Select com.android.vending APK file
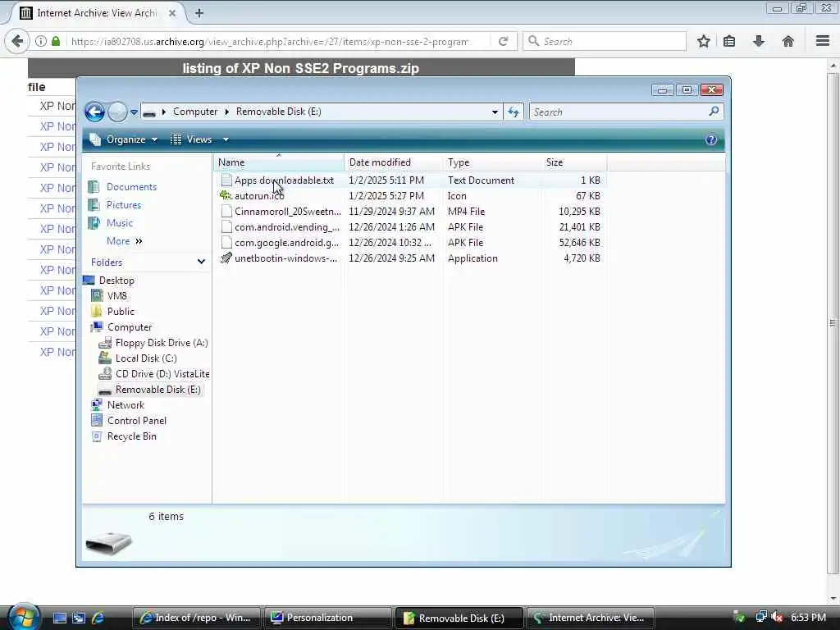 click(287, 227)
